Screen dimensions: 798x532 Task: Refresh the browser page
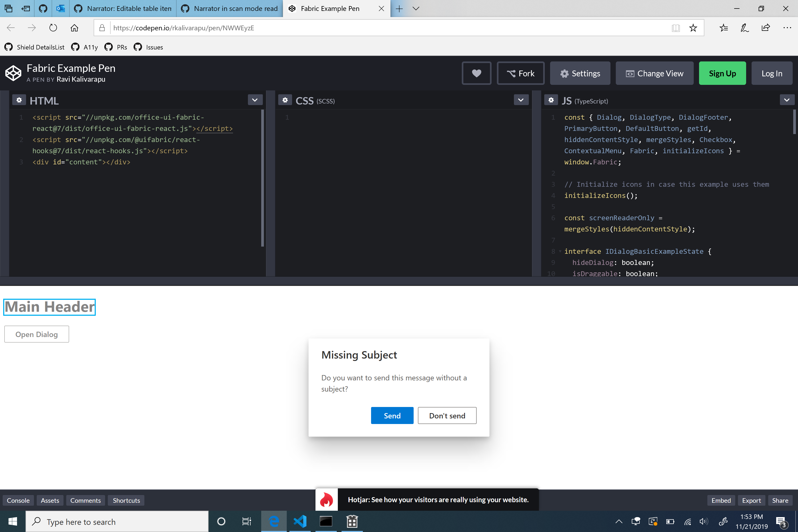[x=53, y=28]
